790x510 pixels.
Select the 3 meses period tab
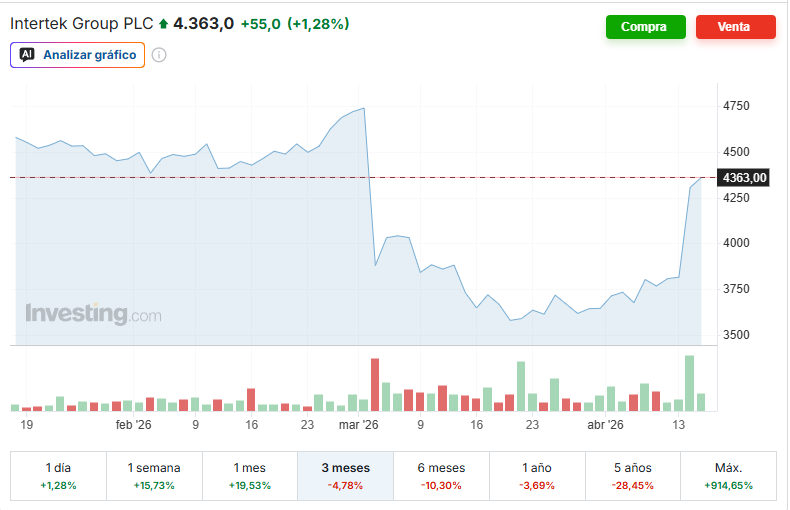(346, 476)
